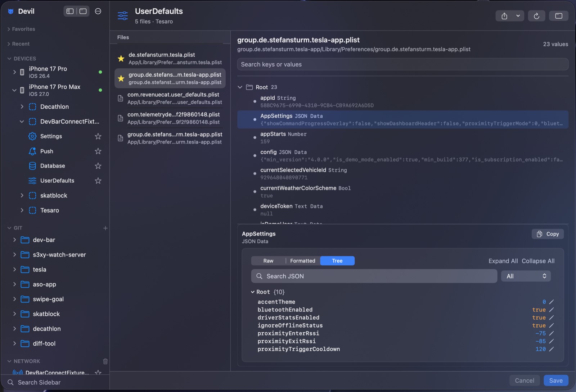Edit the driverStatsEnabled value pencil
576x392 pixels.
point(551,318)
